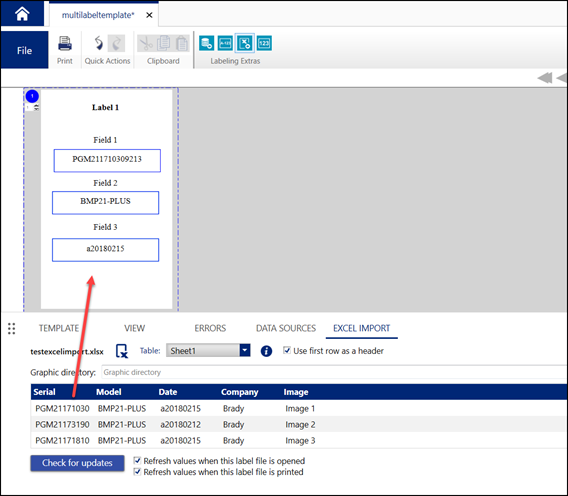This screenshot has height=496, width=568.
Task: Toggle Use first row as a header
Action: (x=287, y=350)
